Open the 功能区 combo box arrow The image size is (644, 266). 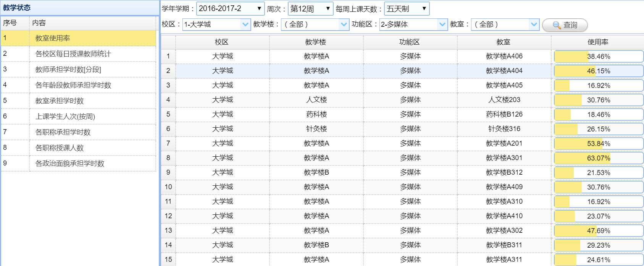click(x=442, y=24)
